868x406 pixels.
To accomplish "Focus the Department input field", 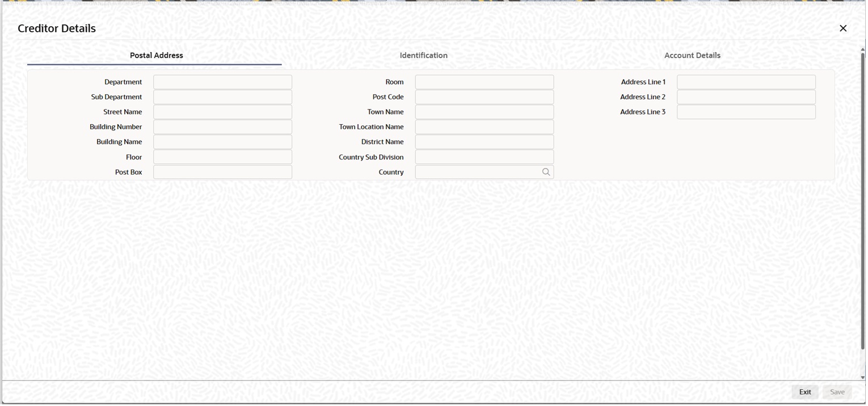I will coord(223,82).
